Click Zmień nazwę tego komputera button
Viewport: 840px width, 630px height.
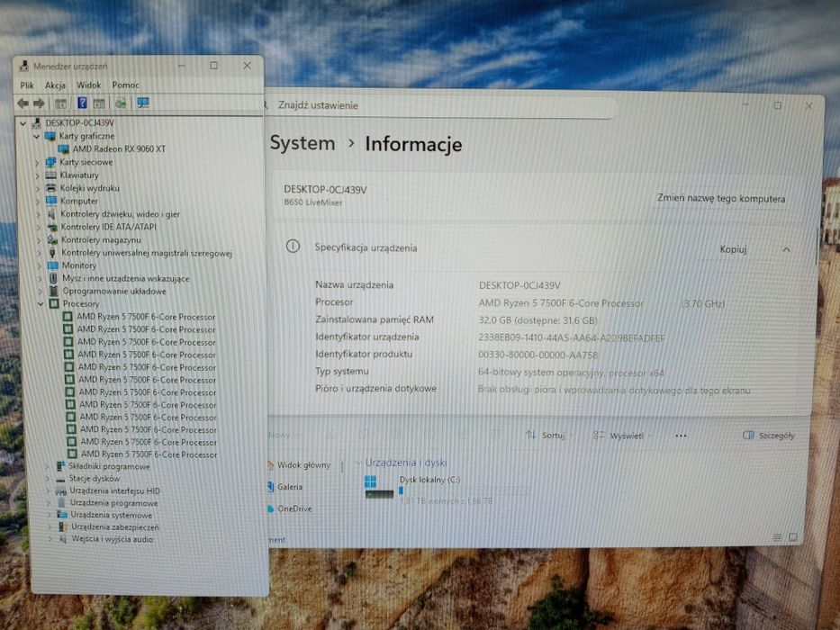click(x=721, y=198)
